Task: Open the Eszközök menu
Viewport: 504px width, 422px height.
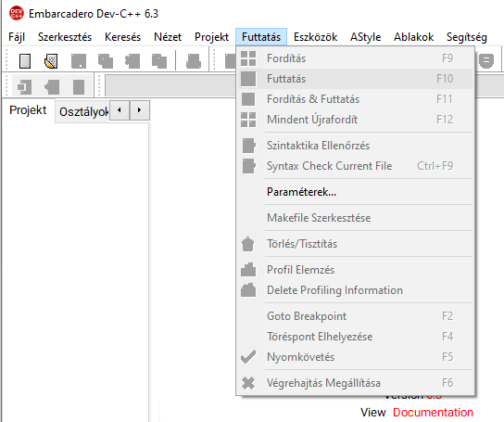Action: tap(315, 37)
